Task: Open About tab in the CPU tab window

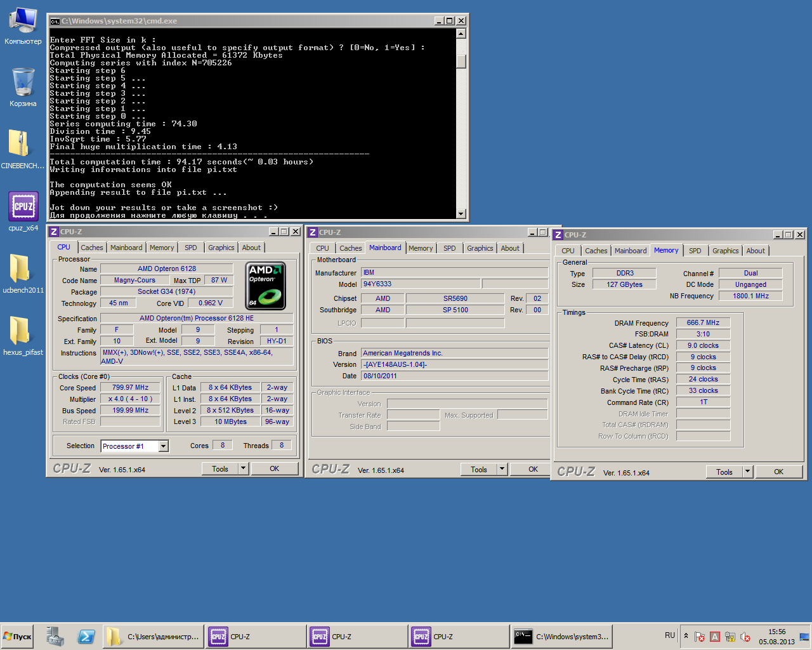Action: click(251, 248)
